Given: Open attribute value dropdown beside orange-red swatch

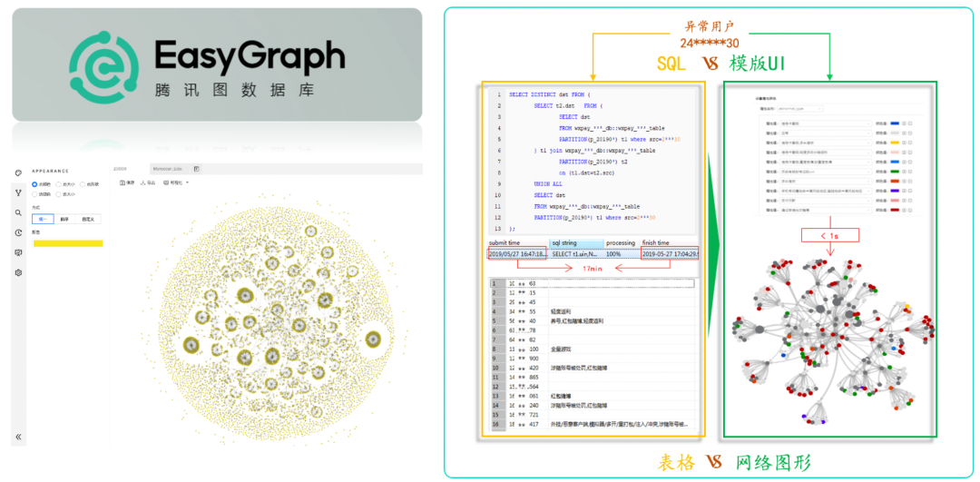Looking at the screenshot, I should (826, 182).
